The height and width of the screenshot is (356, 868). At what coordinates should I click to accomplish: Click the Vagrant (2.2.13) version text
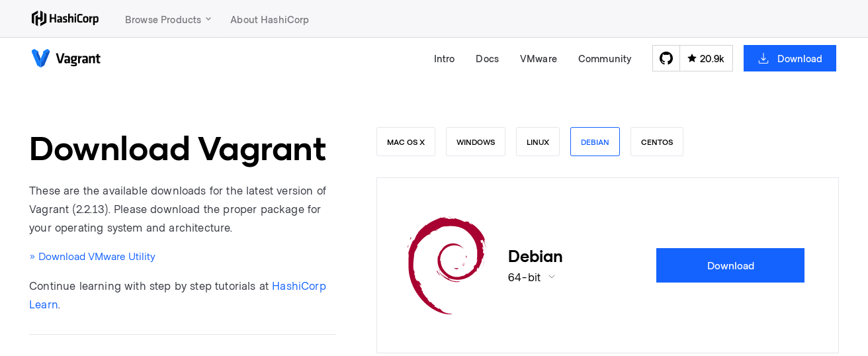[x=69, y=209]
